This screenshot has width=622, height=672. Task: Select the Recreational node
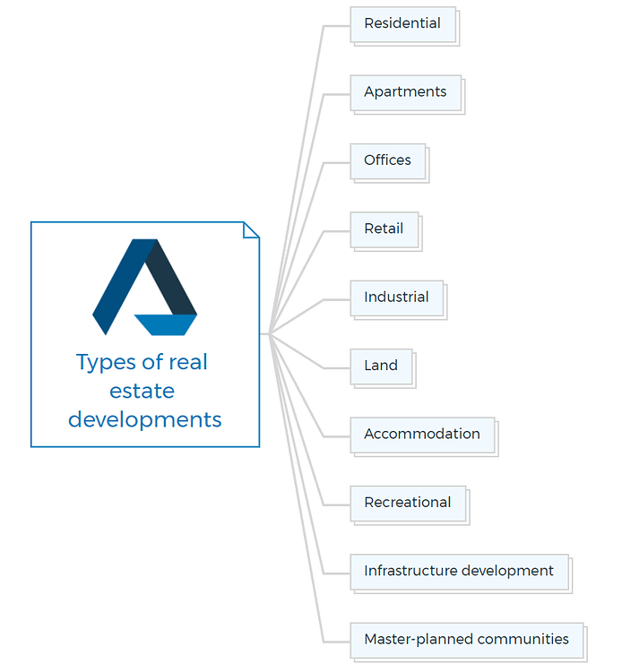pyautogui.click(x=407, y=503)
